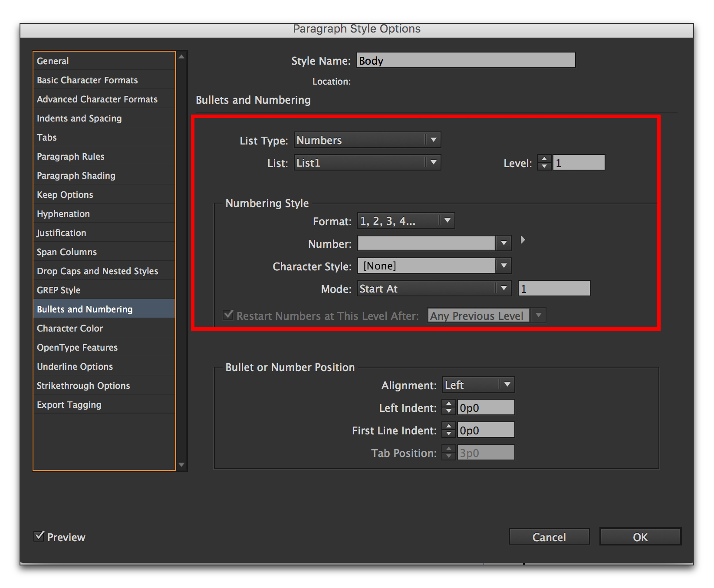
Task: Click the sidebar scrollbar down arrow
Action: click(181, 464)
